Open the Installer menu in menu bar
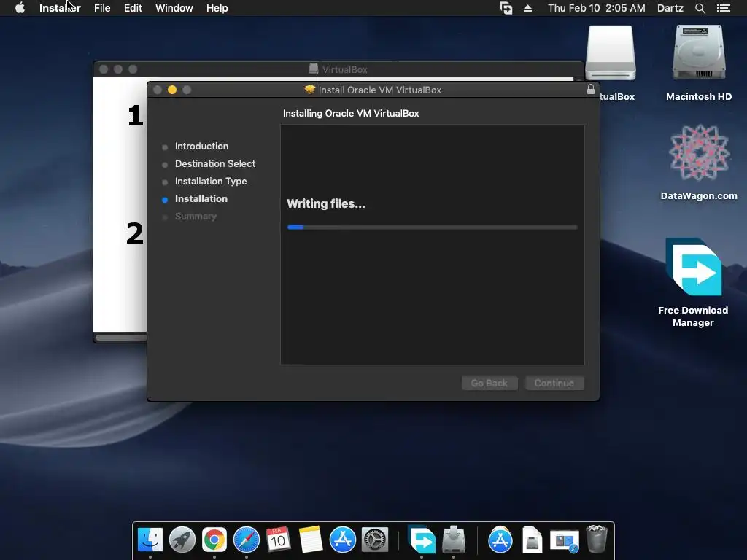The width and height of the screenshot is (747, 560). [60, 8]
